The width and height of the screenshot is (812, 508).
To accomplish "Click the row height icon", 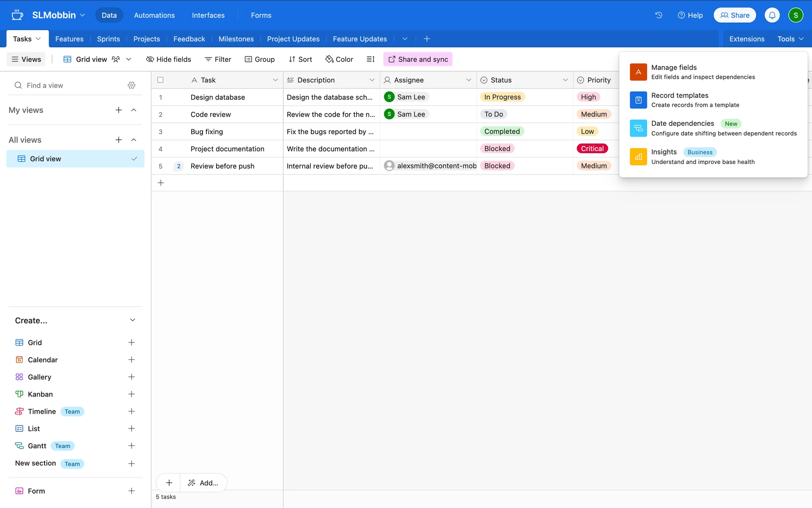I will 370,59.
